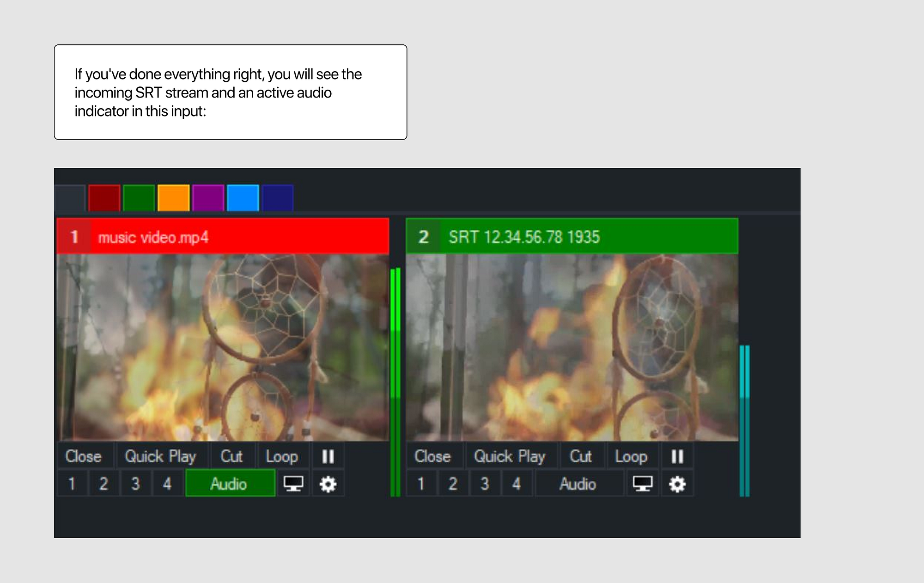Image resolution: width=924 pixels, height=583 pixels.
Task: Toggle Loop on the SRT input
Action: [632, 456]
